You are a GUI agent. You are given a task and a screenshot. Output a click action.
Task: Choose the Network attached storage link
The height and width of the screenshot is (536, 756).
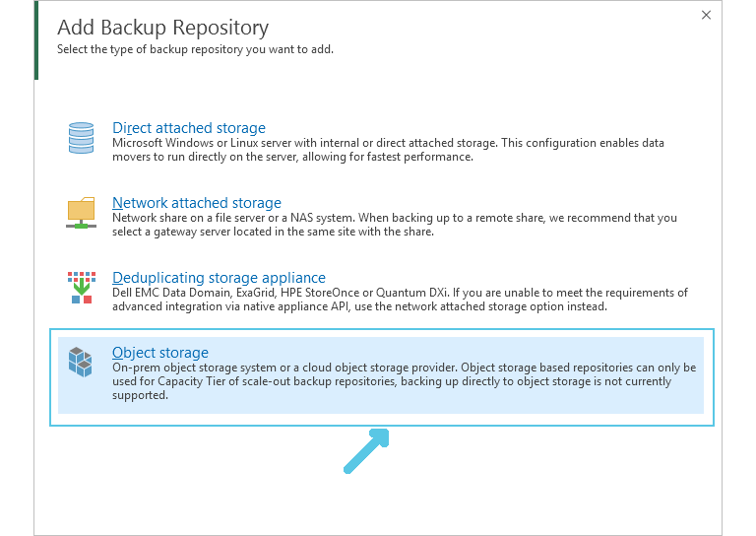point(197,203)
